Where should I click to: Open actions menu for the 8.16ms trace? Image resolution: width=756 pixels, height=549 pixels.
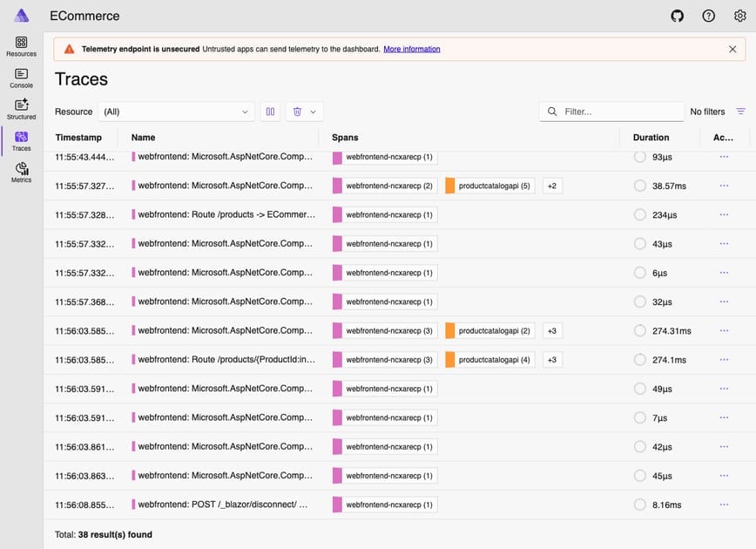pos(724,505)
